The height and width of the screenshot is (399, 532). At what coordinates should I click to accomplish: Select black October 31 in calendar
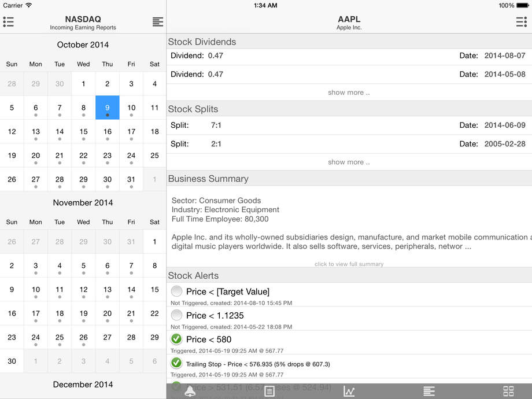(x=131, y=179)
